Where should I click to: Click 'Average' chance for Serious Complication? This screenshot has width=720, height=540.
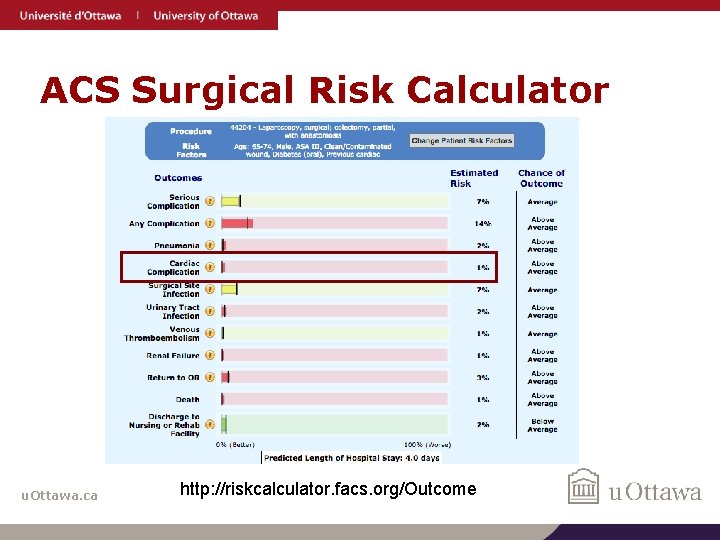[x=542, y=202]
